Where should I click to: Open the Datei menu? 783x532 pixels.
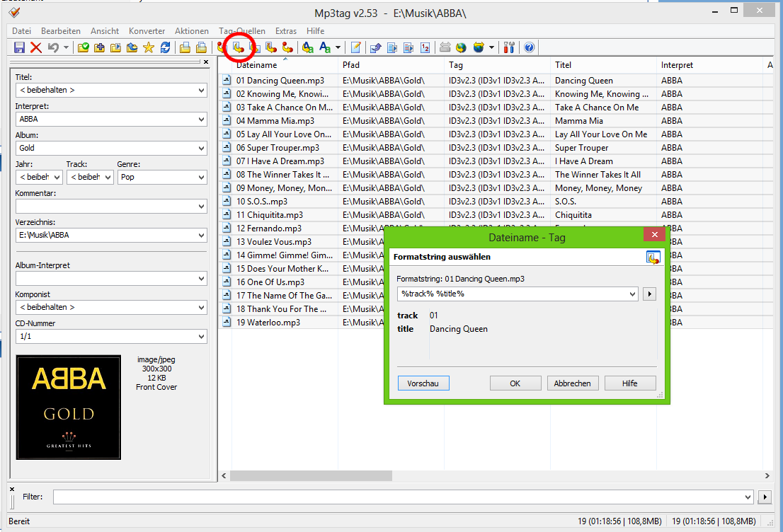21,31
